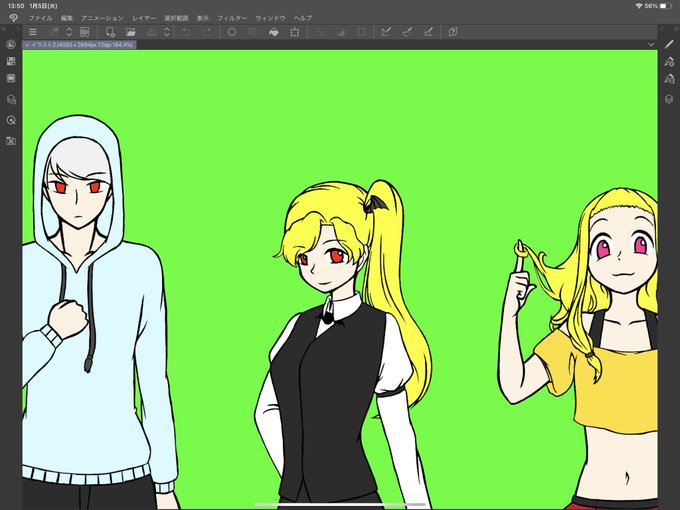The image size is (680, 510).
Task: Open the Layer palette stack icon
Action: click(669, 99)
